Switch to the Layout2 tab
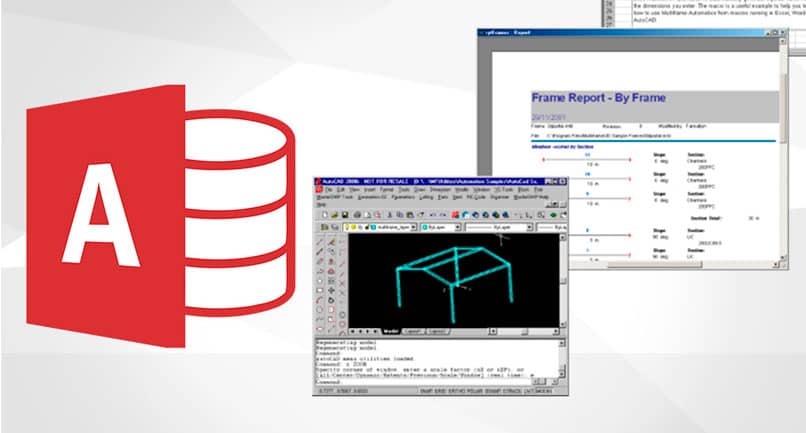This screenshot has width=806, height=433. click(437, 331)
